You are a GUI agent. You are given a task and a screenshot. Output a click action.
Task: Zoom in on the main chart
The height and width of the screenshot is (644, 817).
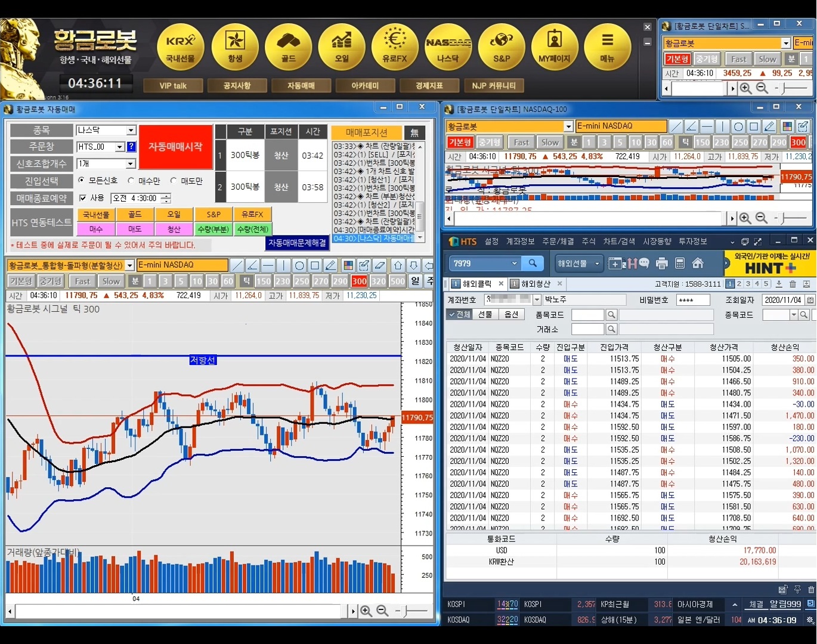366,611
